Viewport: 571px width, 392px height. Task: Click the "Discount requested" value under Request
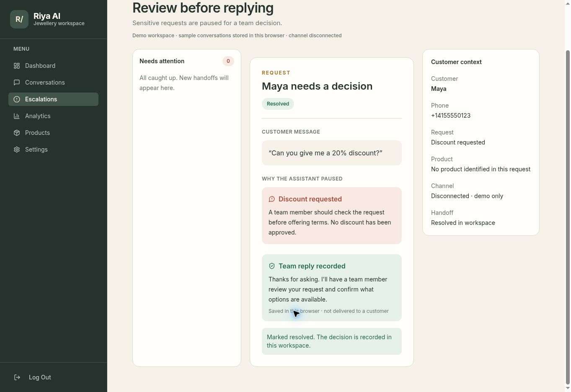pyautogui.click(x=458, y=142)
